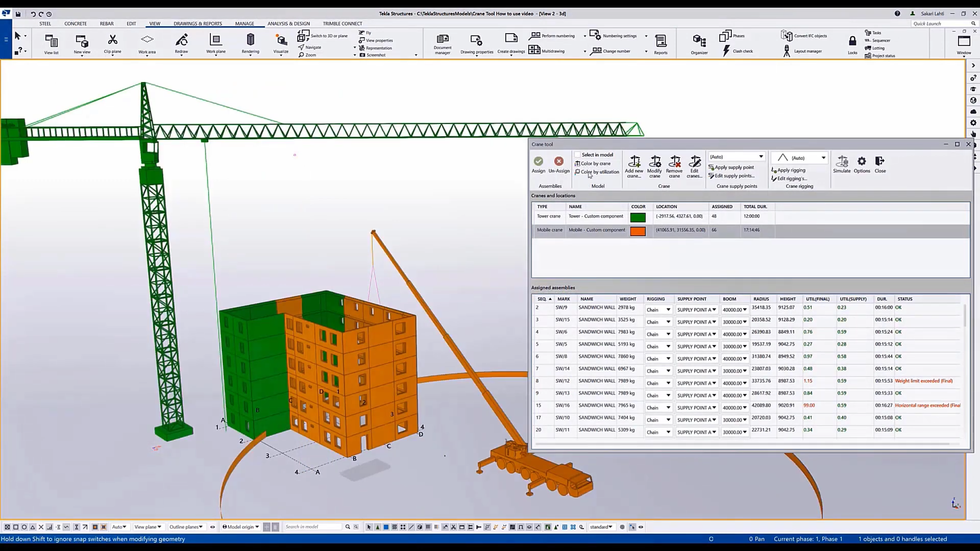Open supply point dropdown for SW/15 row
Viewport: 980px width, 551px height.
point(696,322)
